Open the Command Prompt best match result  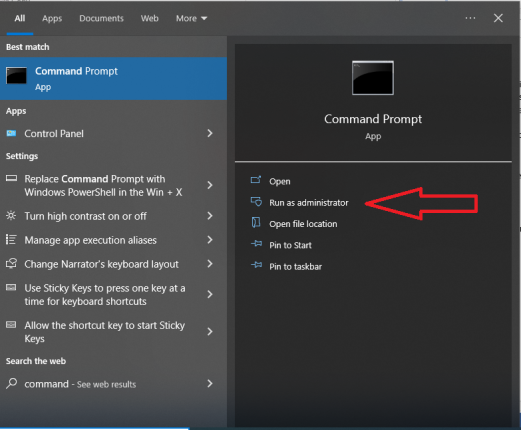[113, 79]
